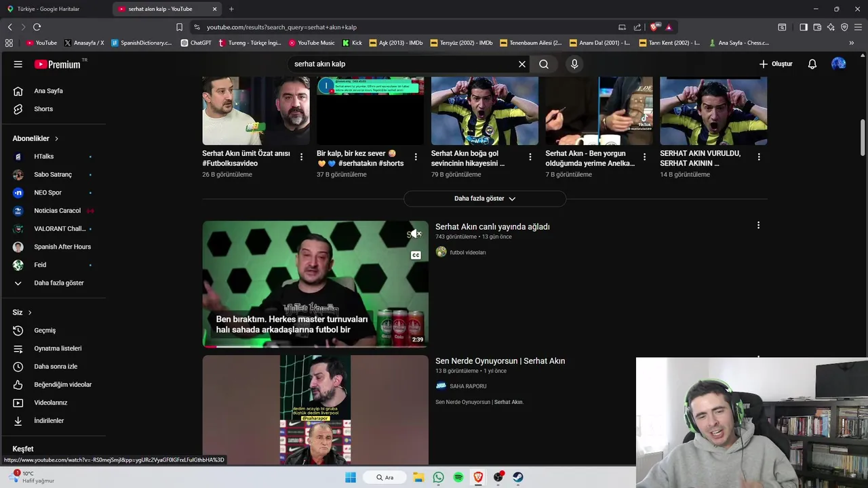The image size is (868, 488).
Task: Open Brave Shields lion icon
Action: click(x=654, y=27)
